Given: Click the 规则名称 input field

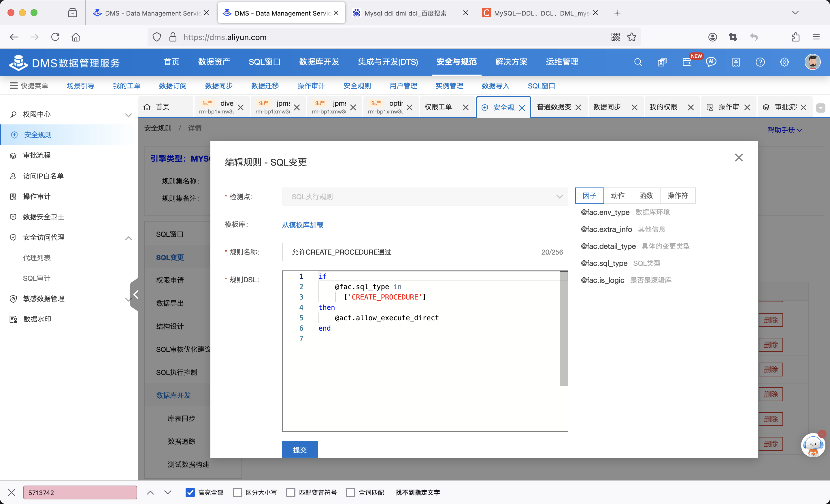Looking at the screenshot, I should [425, 252].
